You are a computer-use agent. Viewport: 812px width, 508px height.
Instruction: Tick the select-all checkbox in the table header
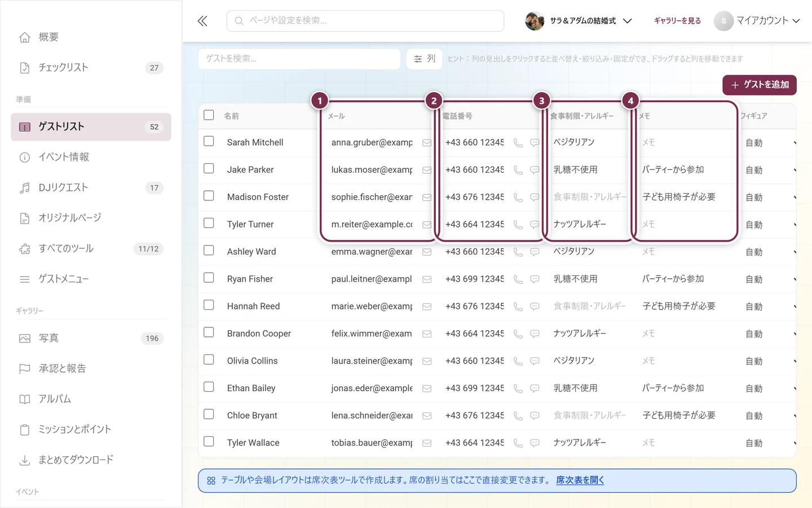click(209, 115)
